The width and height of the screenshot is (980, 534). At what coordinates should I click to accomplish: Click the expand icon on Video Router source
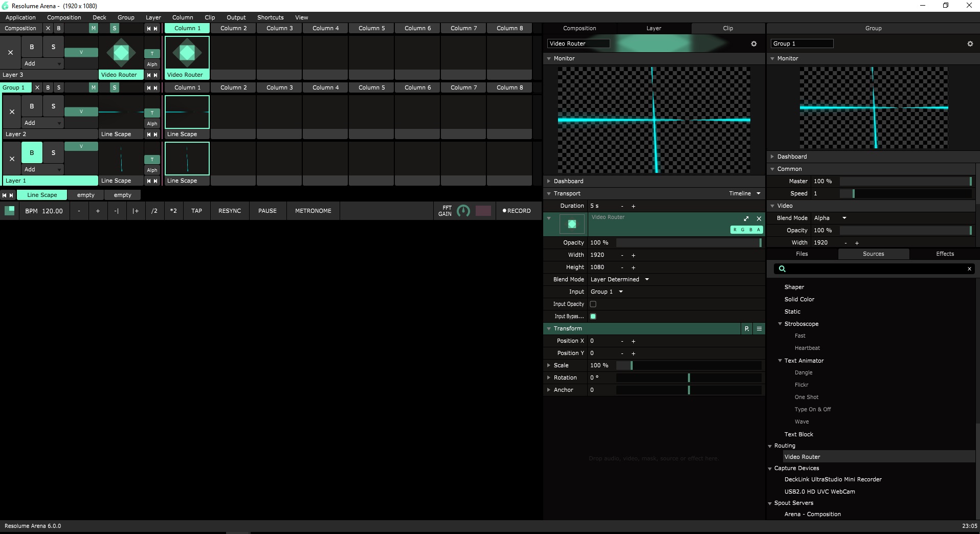pyautogui.click(x=746, y=218)
